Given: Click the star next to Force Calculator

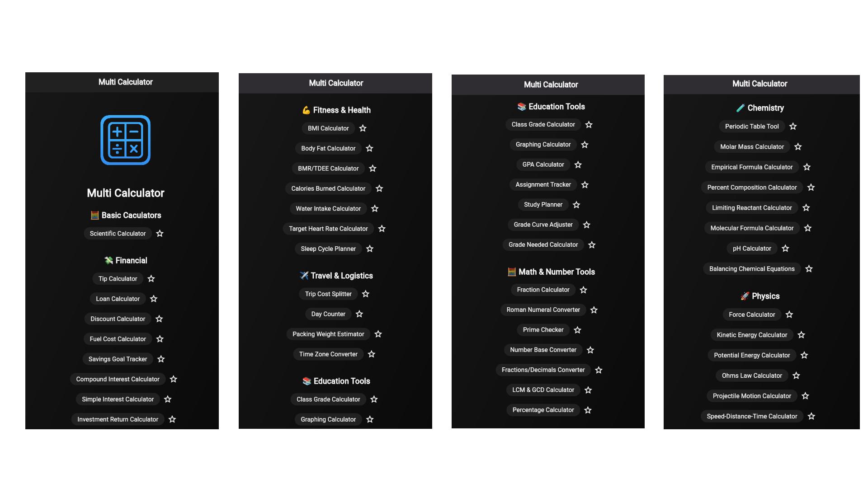Looking at the screenshot, I should click(x=789, y=314).
